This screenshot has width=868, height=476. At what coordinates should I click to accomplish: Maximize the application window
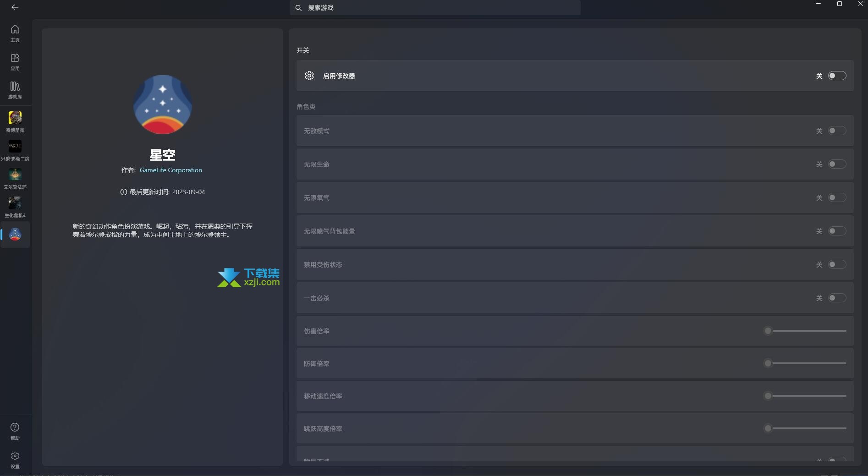click(840, 4)
